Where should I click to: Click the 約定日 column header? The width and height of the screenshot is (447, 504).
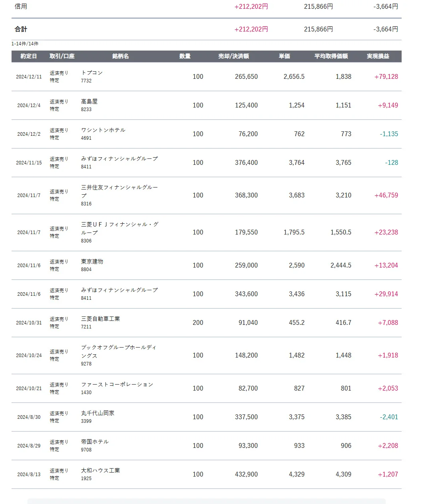pos(29,56)
